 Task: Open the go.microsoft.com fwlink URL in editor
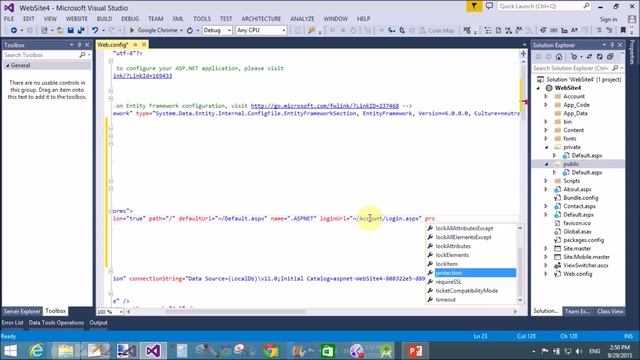tap(324, 106)
